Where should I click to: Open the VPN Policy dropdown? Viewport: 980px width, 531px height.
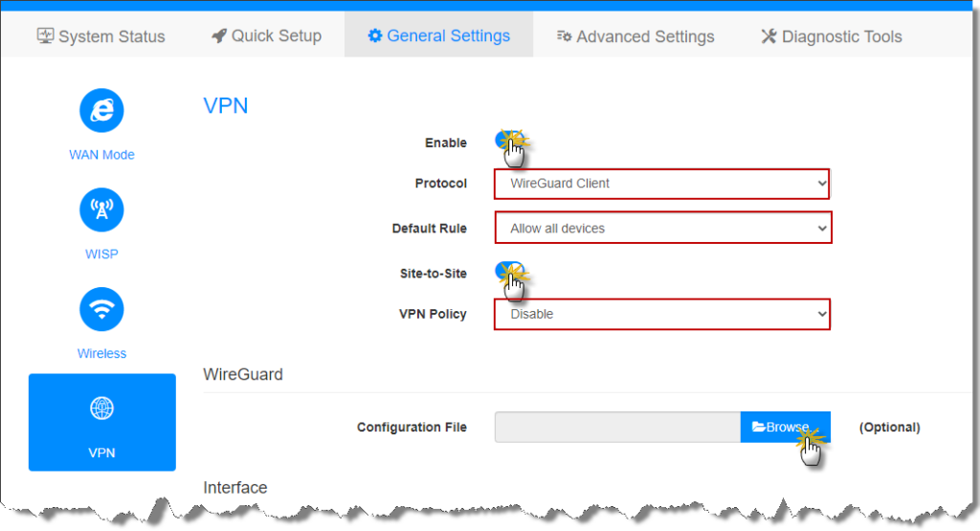click(661, 314)
